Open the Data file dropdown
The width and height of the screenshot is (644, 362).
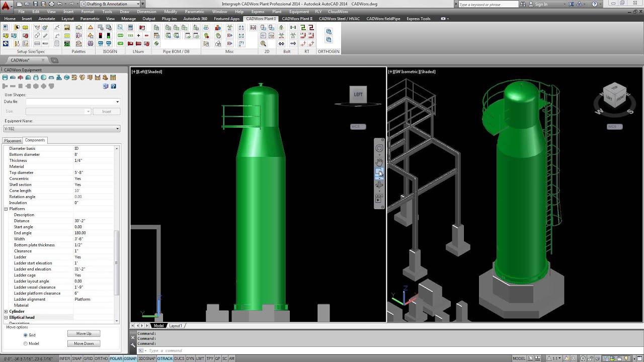(117, 101)
